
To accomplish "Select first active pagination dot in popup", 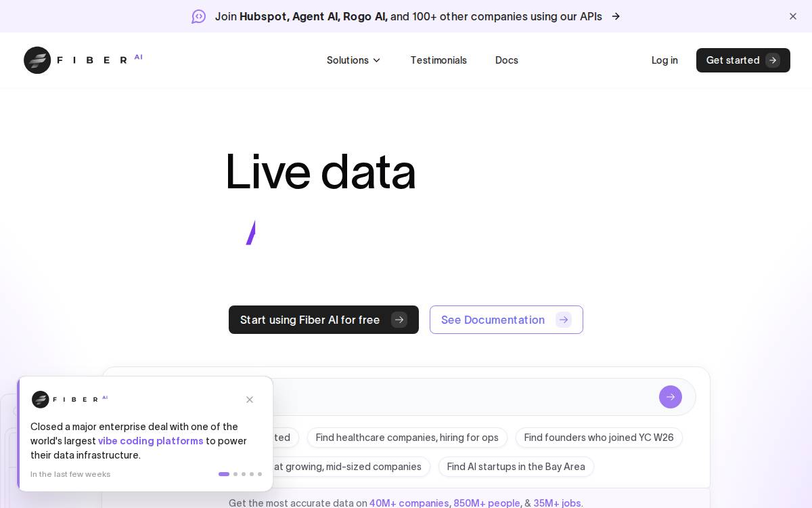I will pos(224,474).
